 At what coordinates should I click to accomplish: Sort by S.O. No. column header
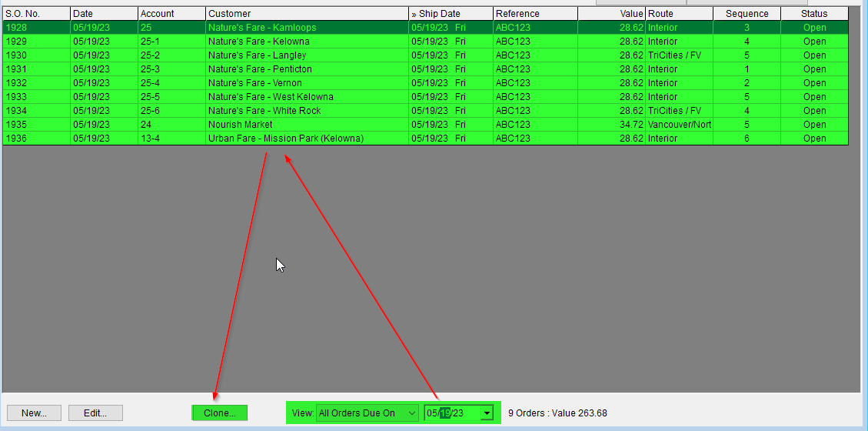tap(37, 13)
